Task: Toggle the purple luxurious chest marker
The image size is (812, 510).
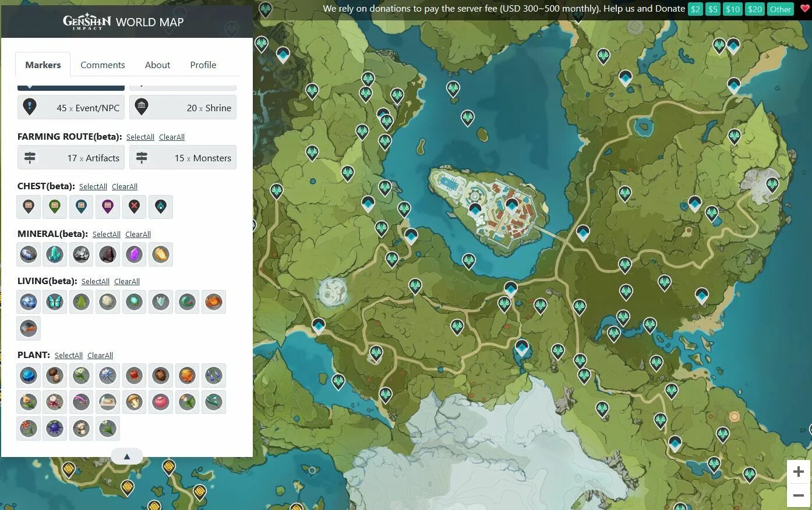Action: [x=108, y=207]
